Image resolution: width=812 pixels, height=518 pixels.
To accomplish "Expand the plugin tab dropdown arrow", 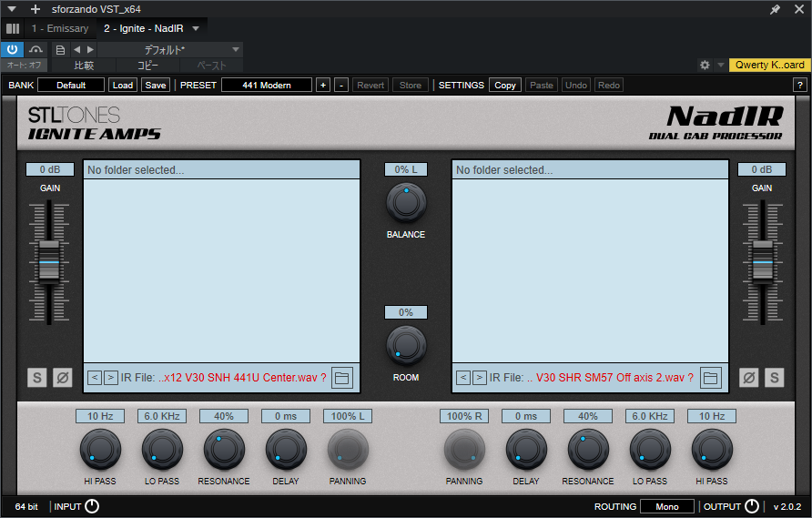I will coord(196,28).
